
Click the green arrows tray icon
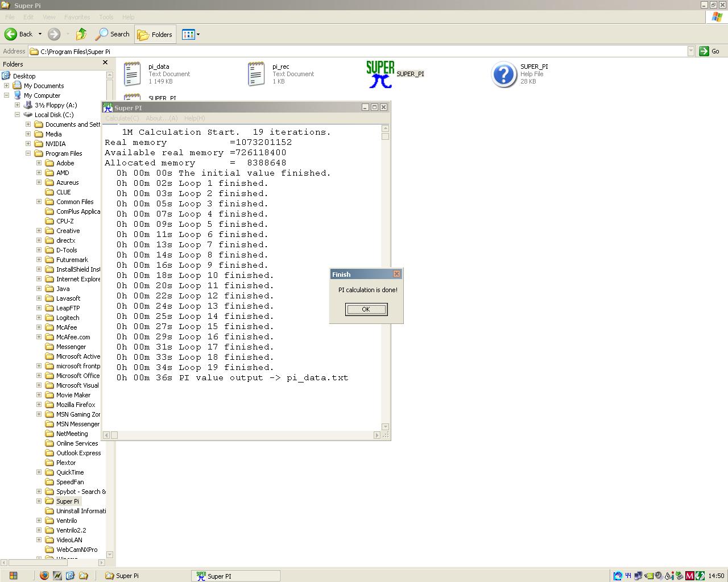click(700, 576)
